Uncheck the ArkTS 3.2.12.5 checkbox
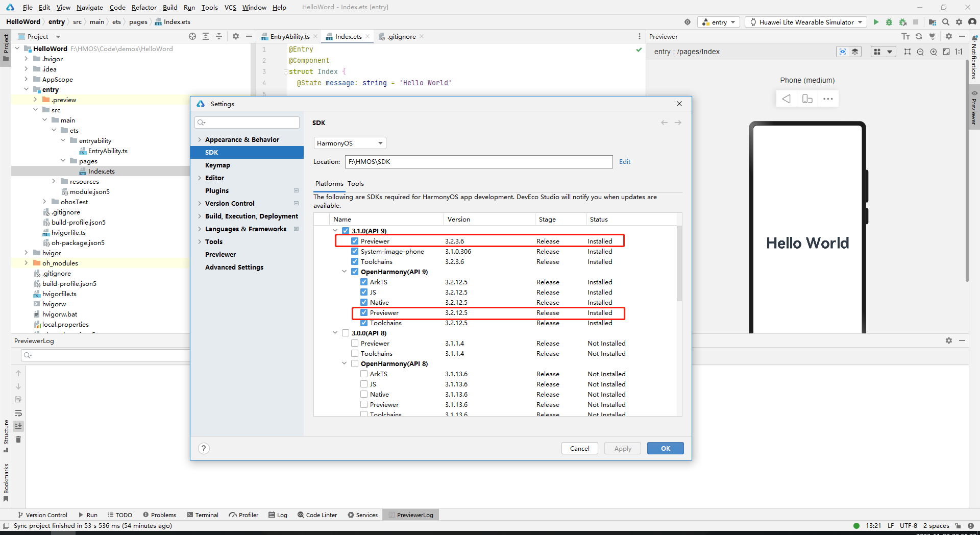The width and height of the screenshot is (980, 535). [x=364, y=282]
